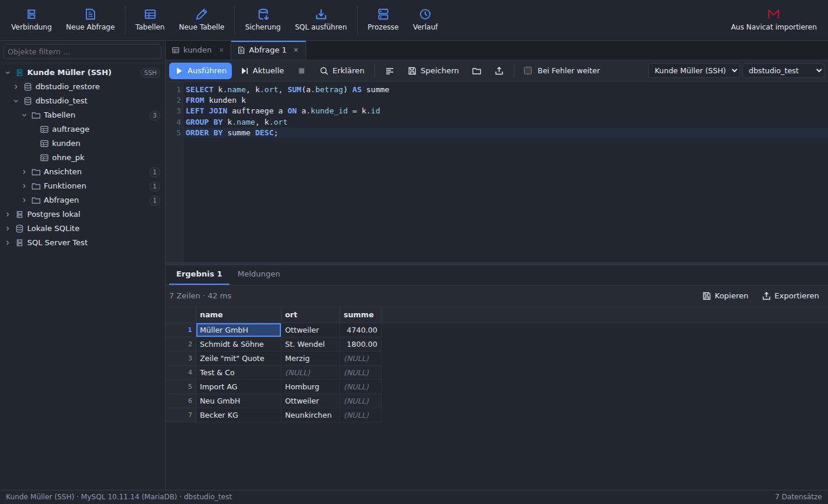Select the Schmidt & Söhne cell

[238, 344]
